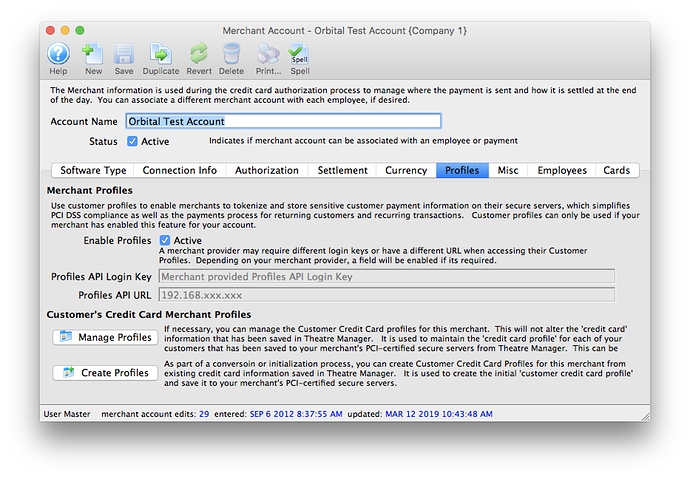Save the merchant account record
This screenshot has width=690, height=479.
pyautogui.click(x=124, y=59)
